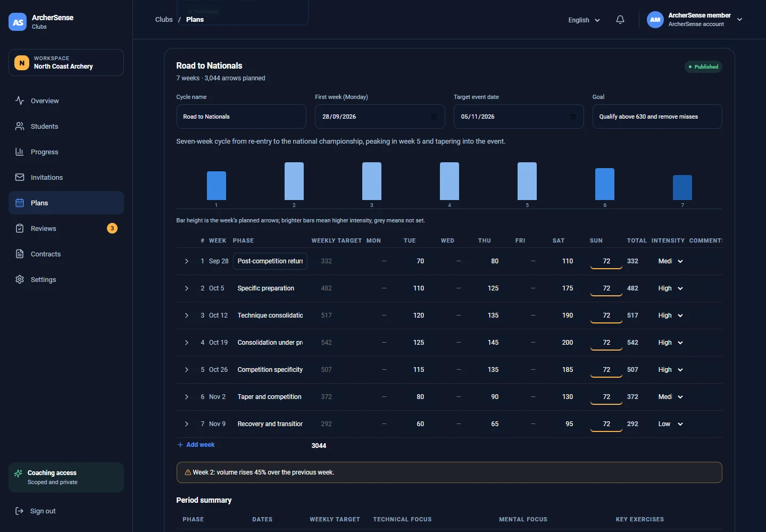Click the plus icon beside Add week
The height and width of the screenshot is (532, 766).
point(180,445)
